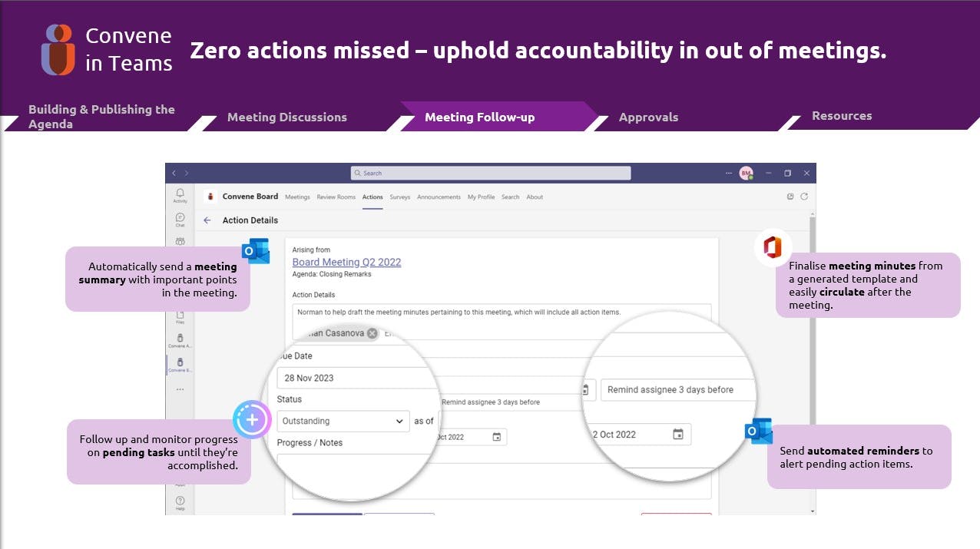This screenshot has height=549, width=980.
Task: Open the Activity bell in Teams sidebar
Action: tap(180, 194)
